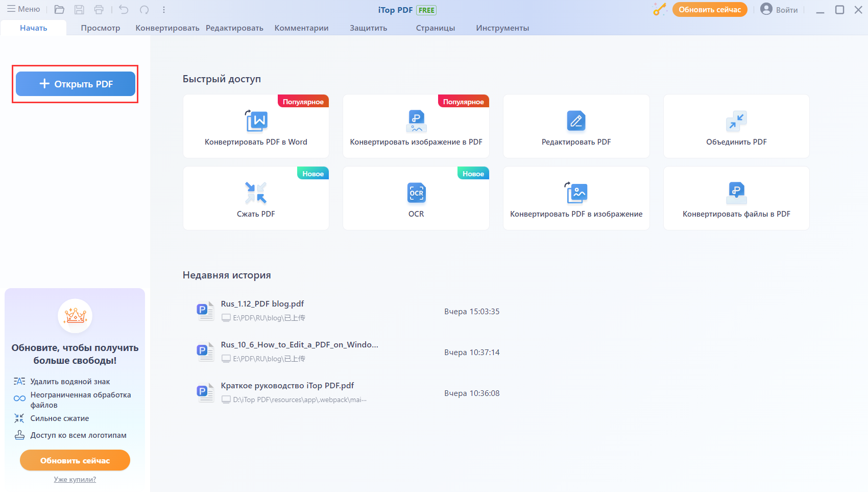Click the PDF file icon for Краткое руководство
This screenshot has width=868, height=492.
(x=205, y=393)
